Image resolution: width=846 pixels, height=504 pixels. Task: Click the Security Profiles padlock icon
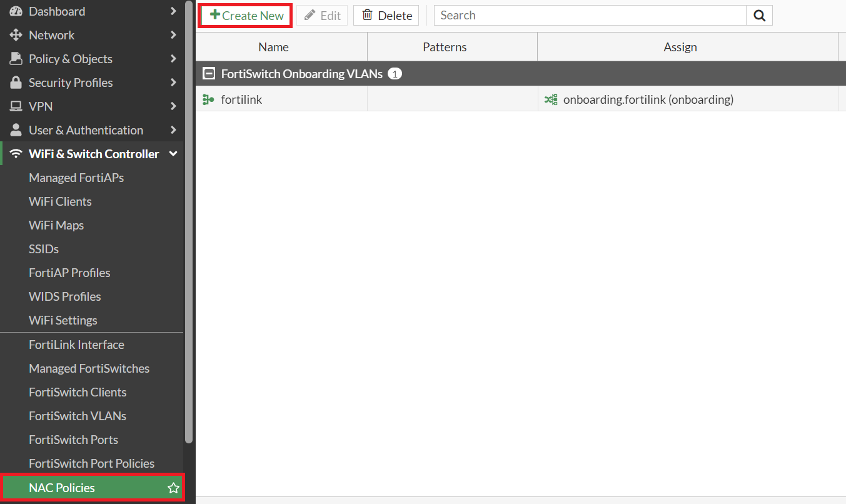click(x=16, y=83)
